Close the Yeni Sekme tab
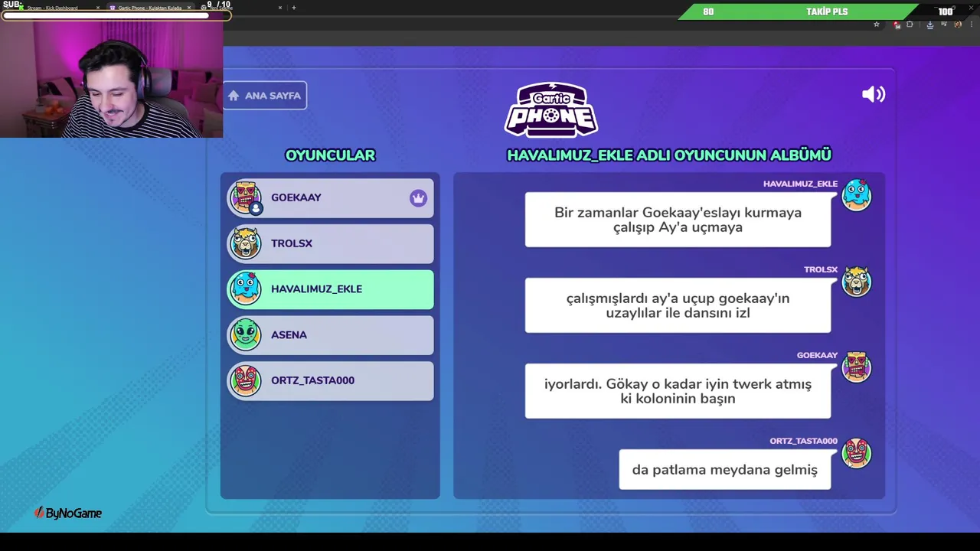Viewport: 980px width, 551px height. click(x=279, y=8)
